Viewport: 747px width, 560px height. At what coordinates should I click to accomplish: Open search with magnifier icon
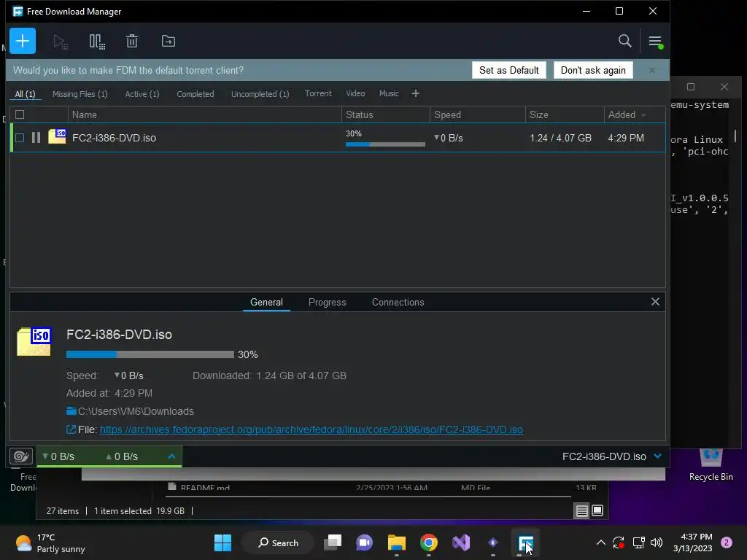624,41
